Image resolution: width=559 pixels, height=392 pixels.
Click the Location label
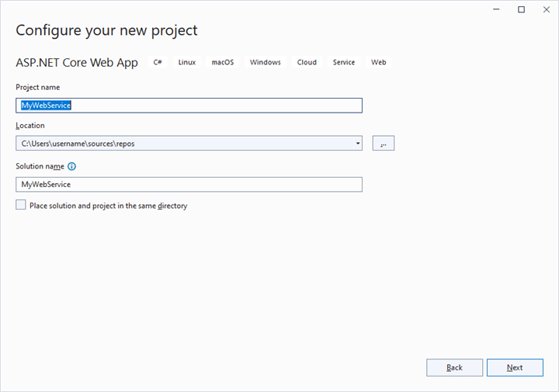[x=30, y=126]
